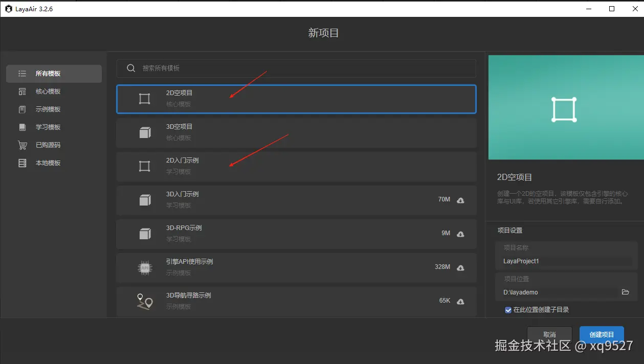Click the project name field LayaProject1
The height and width of the screenshot is (364, 644).
coord(567,261)
